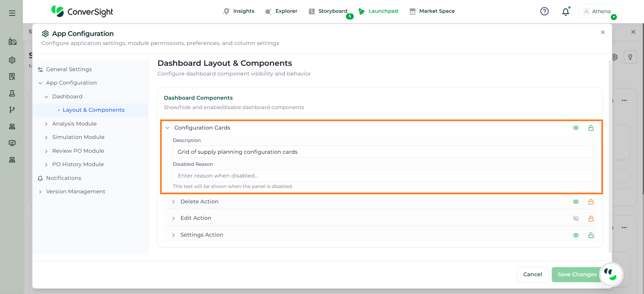This screenshot has height=294, width=644.
Task: Toggle visibility eye for Configuration Cards
Action: (x=576, y=128)
